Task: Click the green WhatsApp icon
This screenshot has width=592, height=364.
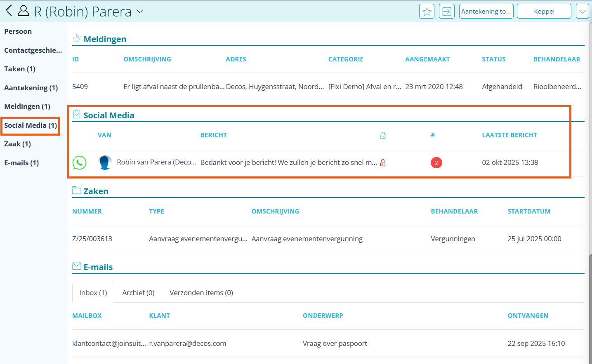Action: coord(80,163)
